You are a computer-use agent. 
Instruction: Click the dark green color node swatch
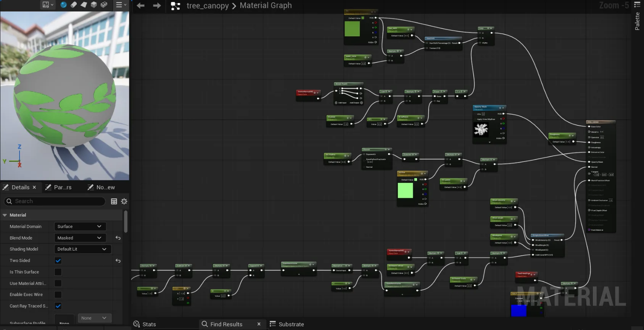(x=352, y=29)
